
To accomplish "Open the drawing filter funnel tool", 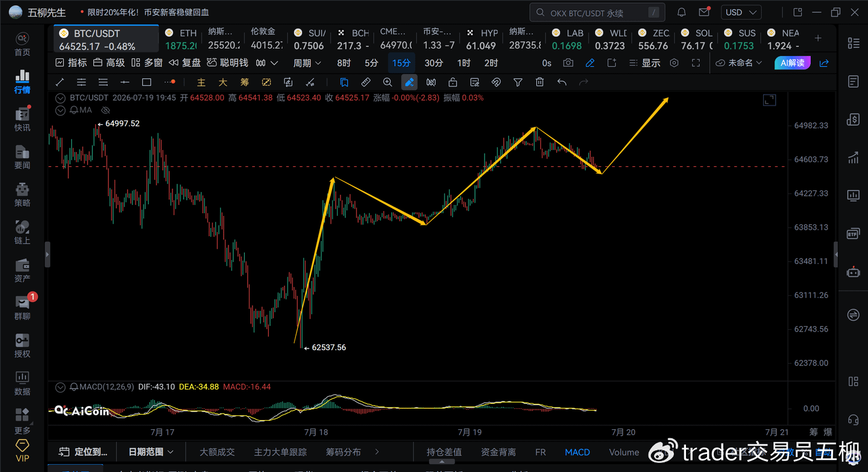I will point(518,82).
